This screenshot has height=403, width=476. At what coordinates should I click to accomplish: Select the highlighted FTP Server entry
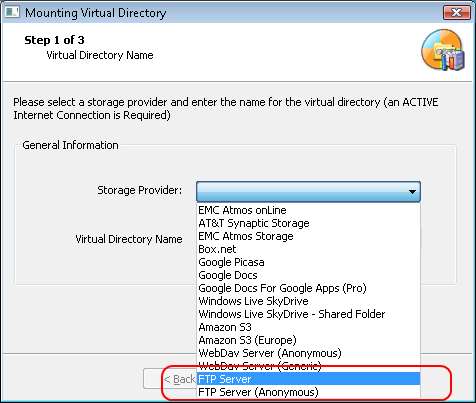308,379
